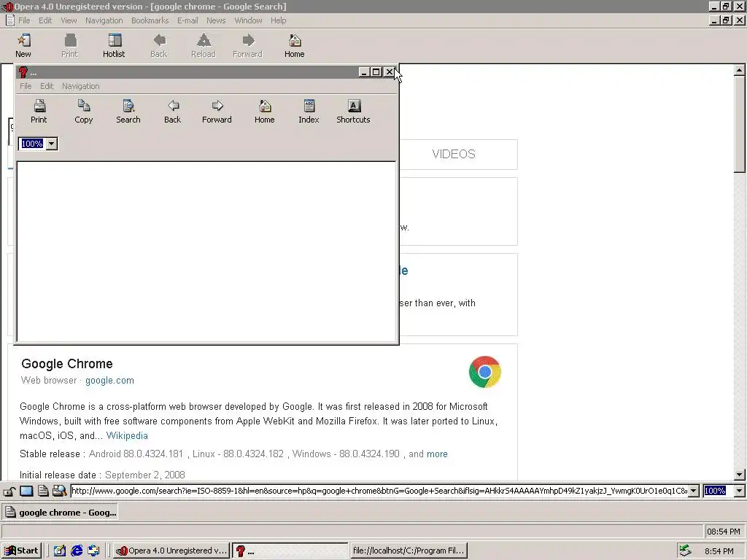Screen dimensions: 747x560
Task: Open the Bookmarks menu
Action: tap(150, 20)
